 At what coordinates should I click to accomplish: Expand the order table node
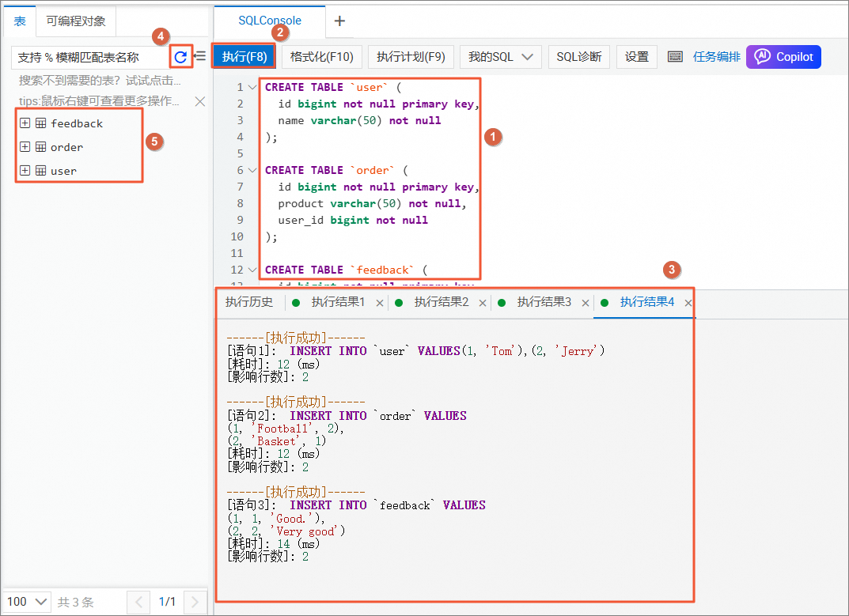click(x=25, y=147)
